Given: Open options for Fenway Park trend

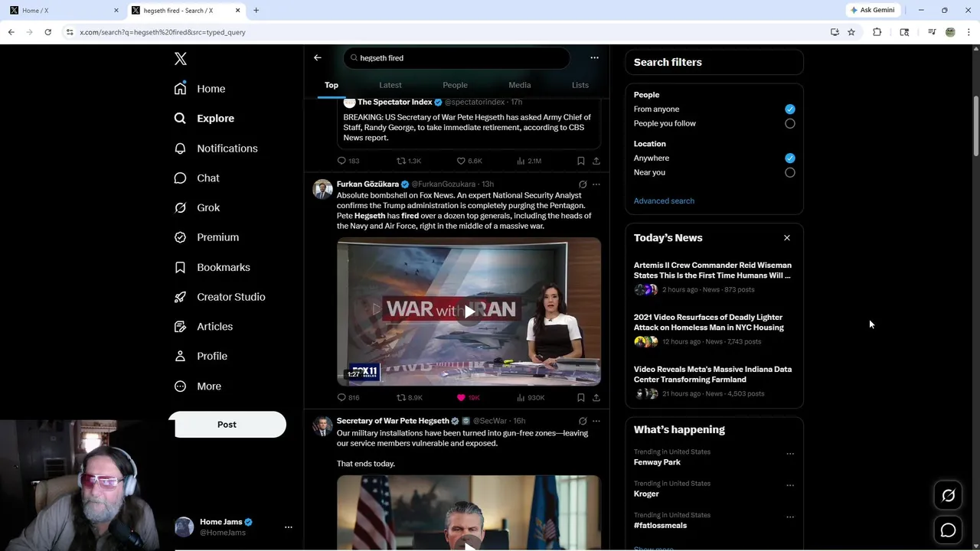Looking at the screenshot, I should click(790, 454).
